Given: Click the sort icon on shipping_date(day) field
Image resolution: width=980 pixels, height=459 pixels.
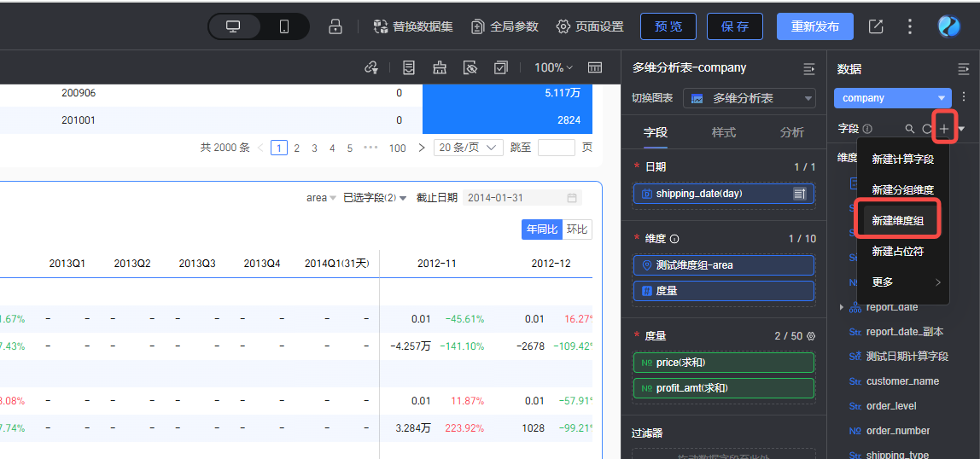Looking at the screenshot, I should coord(800,194).
